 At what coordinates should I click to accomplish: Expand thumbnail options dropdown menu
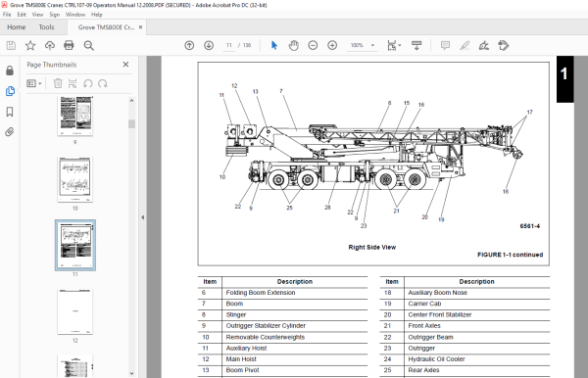point(33,83)
